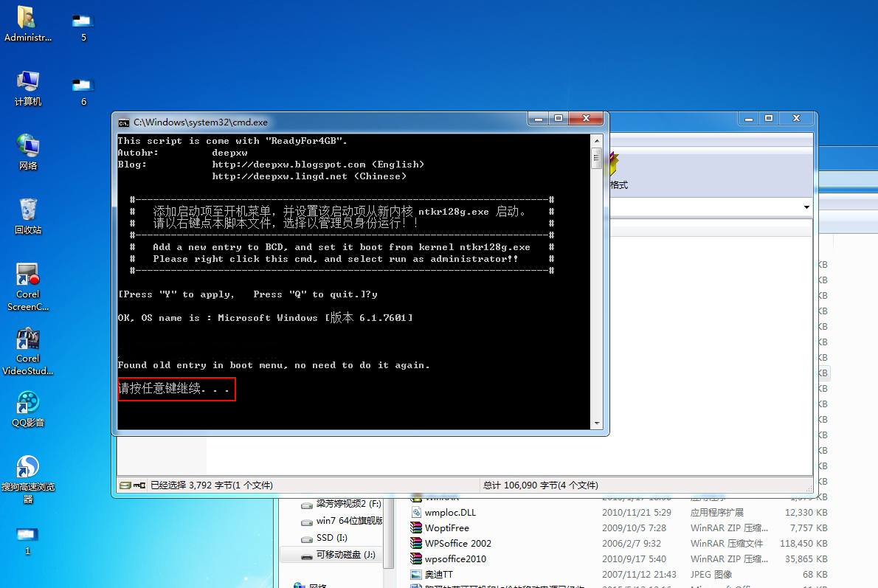878x588 pixels.
Task: Click cmd window scrollbar down arrow
Action: [x=597, y=423]
